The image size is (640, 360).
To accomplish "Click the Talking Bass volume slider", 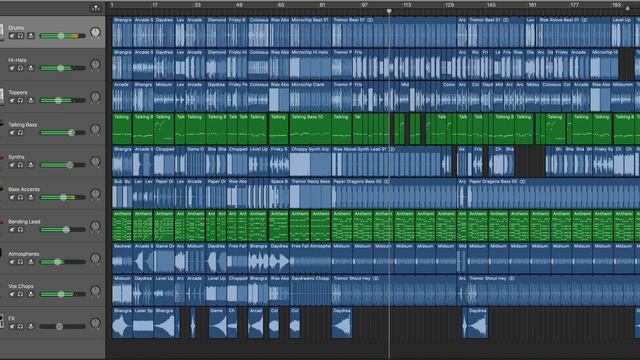I will (x=62, y=133).
